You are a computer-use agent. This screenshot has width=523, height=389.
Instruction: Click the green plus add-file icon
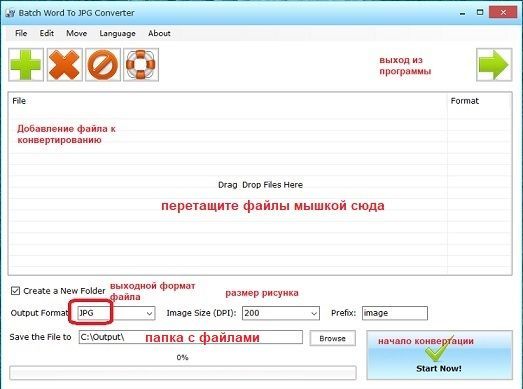click(26, 65)
